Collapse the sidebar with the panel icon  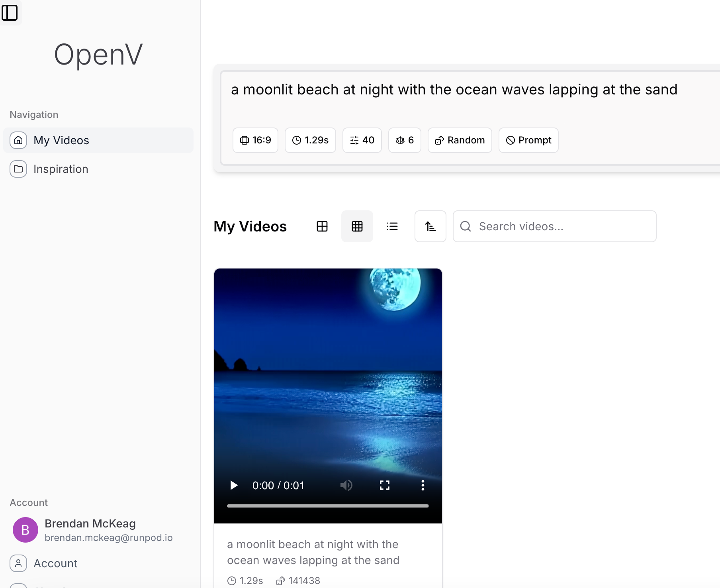(x=10, y=12)
